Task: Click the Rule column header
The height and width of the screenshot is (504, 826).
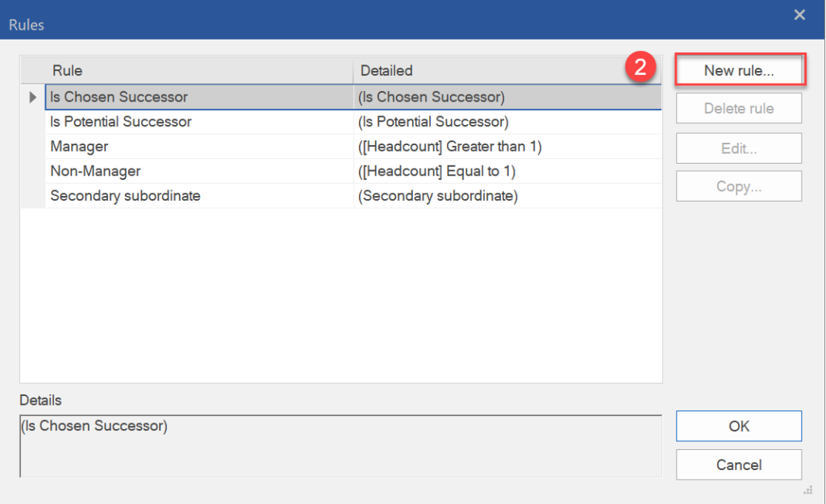Action: click(x=199, y=71)
